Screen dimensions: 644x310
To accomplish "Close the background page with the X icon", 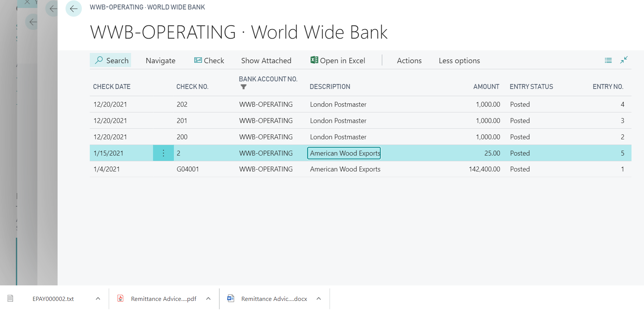I will coord(27,2).
